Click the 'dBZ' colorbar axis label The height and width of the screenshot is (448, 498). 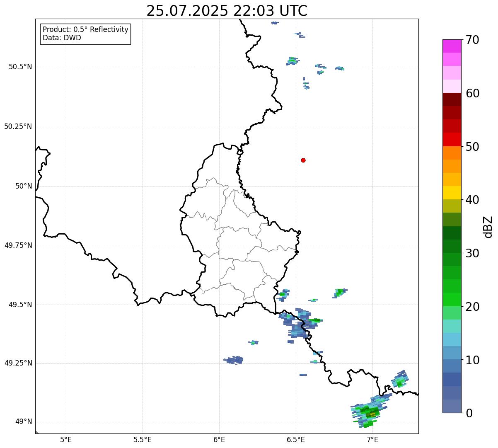(488, 227)
